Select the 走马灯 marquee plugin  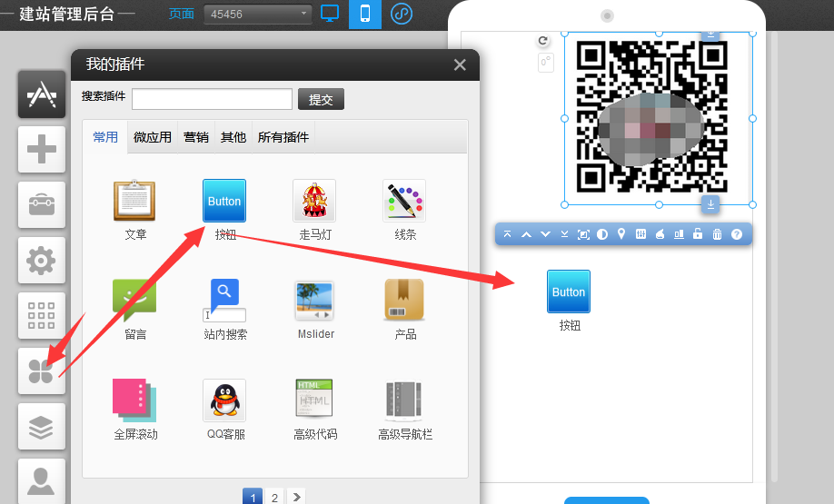coord(314,201)
